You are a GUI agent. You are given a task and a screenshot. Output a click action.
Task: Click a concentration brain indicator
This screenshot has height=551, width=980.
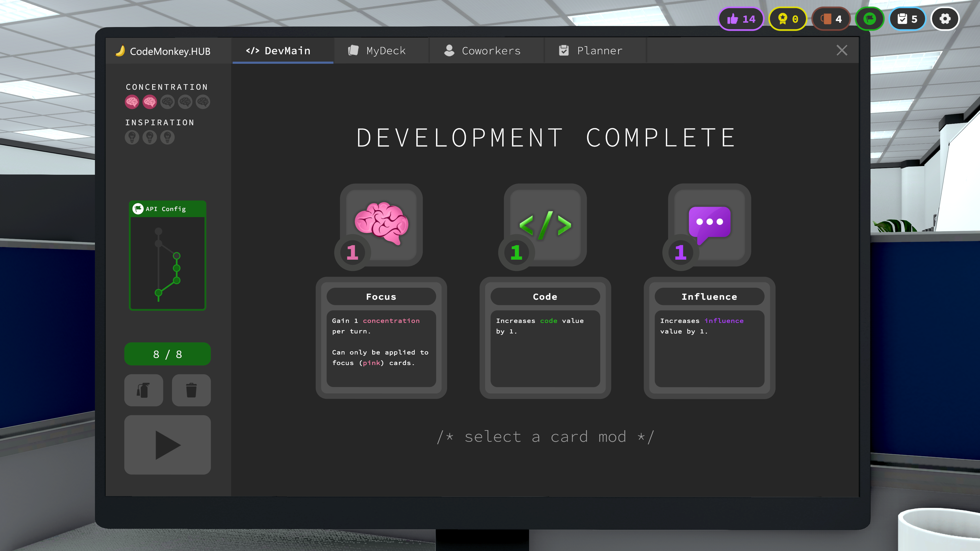[x=132, y=102]
